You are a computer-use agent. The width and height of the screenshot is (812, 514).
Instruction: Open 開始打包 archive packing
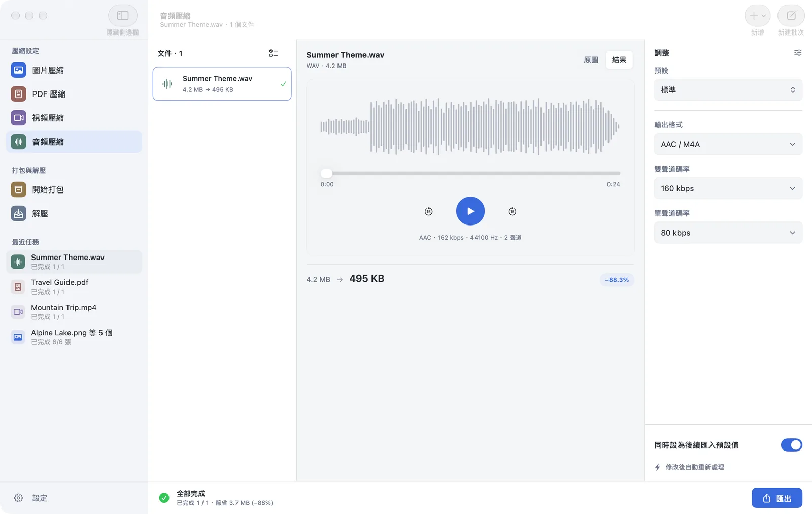point(74,189)
